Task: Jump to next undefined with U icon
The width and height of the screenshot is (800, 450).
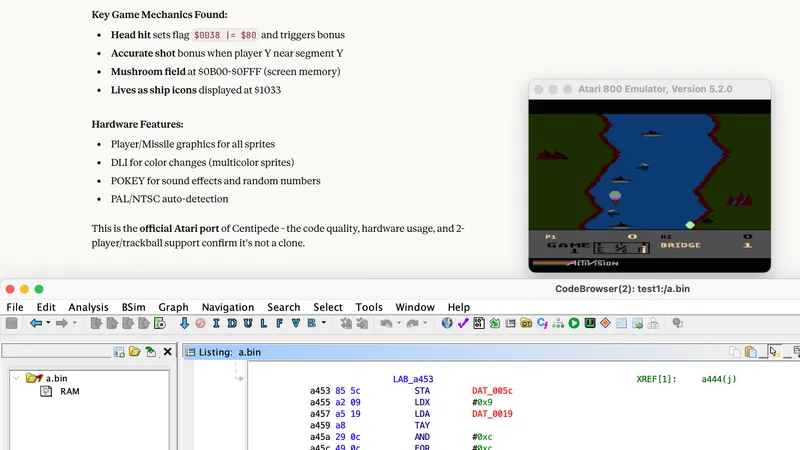Action: [248, 323]
